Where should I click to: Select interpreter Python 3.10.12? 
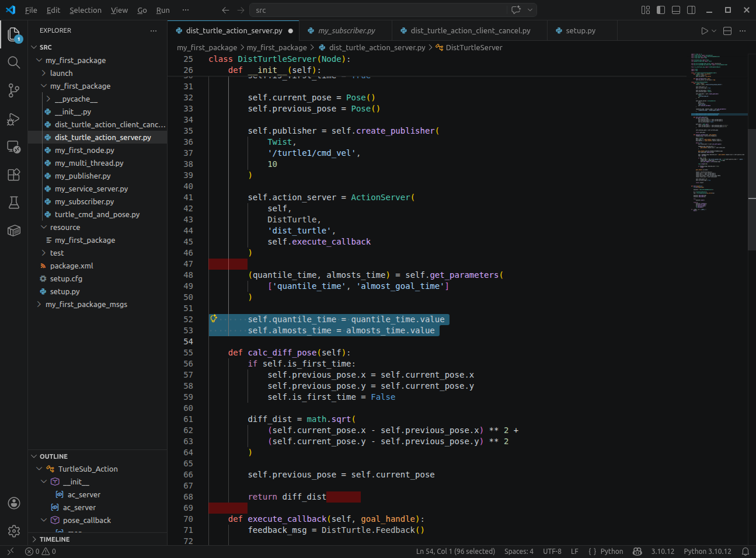tap(708, 551)
